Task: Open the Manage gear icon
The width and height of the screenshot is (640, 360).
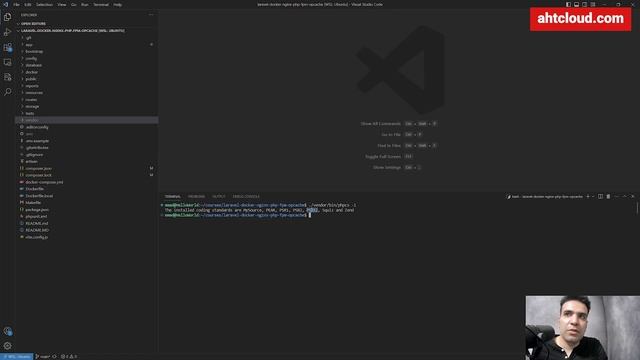Action: (7, 346)
